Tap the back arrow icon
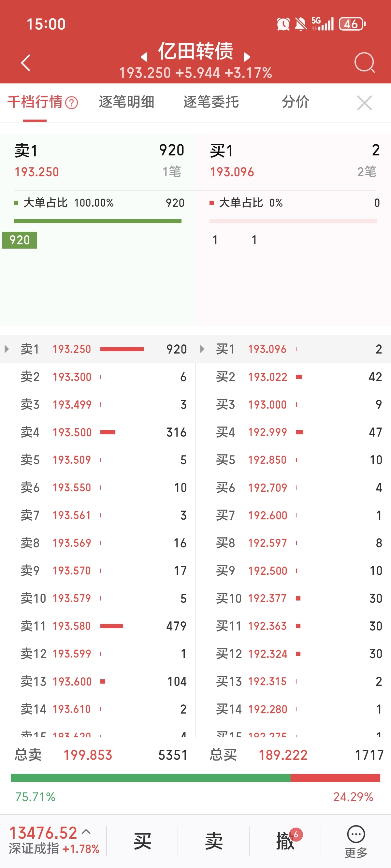The image size is (391, 868). click(26, 63)
